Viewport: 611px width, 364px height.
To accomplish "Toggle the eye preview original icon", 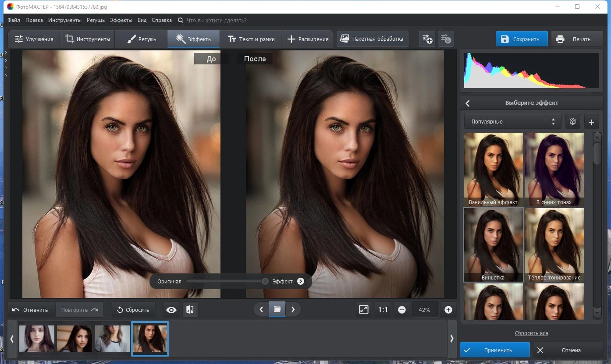I will (x=171, y=310).
